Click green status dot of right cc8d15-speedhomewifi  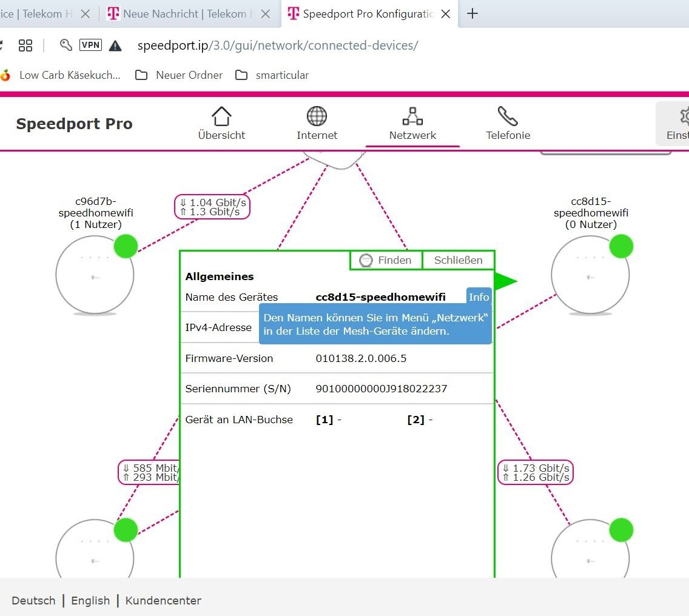[x=621, y=246]
